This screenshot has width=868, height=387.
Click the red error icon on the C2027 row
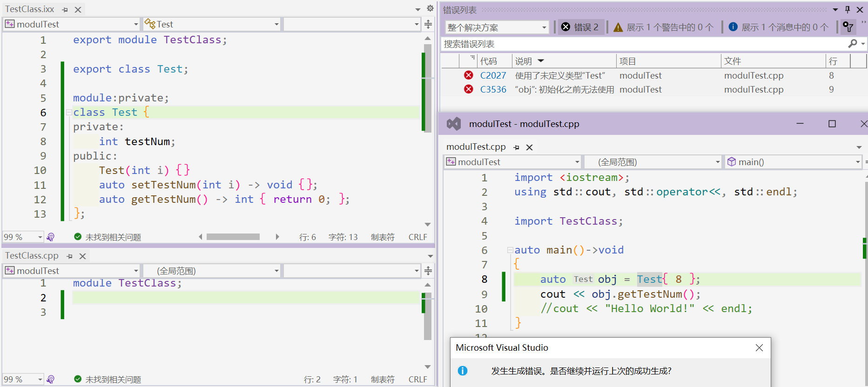pos(469,75)
